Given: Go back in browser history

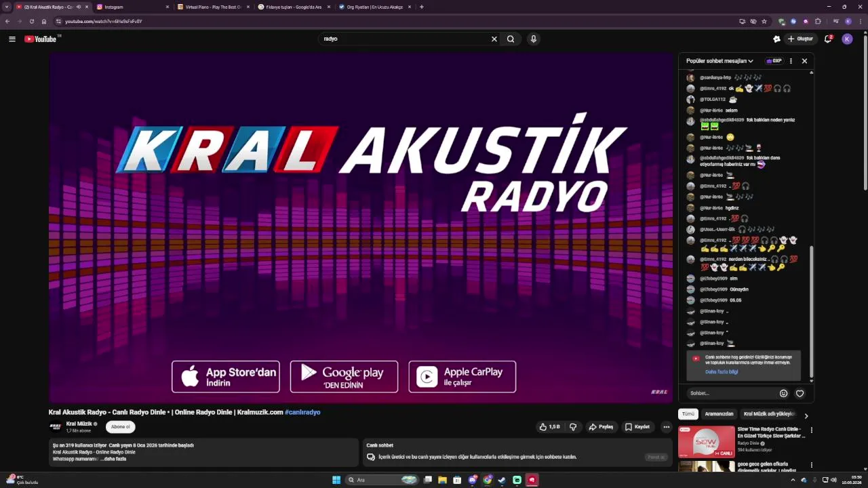Looking at the screenshot, I should [x=7, y=21].
